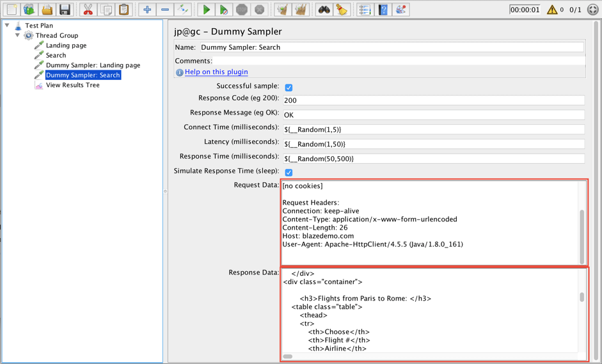The width and height of the screenshot is (602, 364).
Task: Click the Latency milliseconds field
Action: click(x=434, y=144)
